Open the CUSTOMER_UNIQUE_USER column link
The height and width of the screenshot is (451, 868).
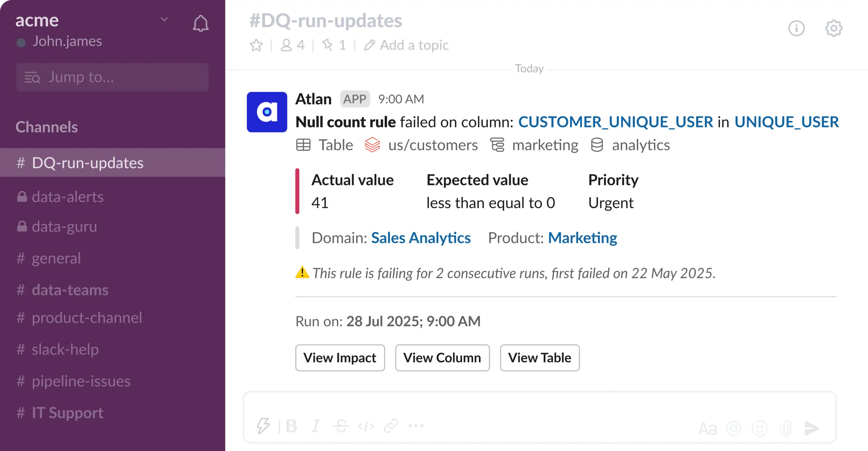(615, 122)
